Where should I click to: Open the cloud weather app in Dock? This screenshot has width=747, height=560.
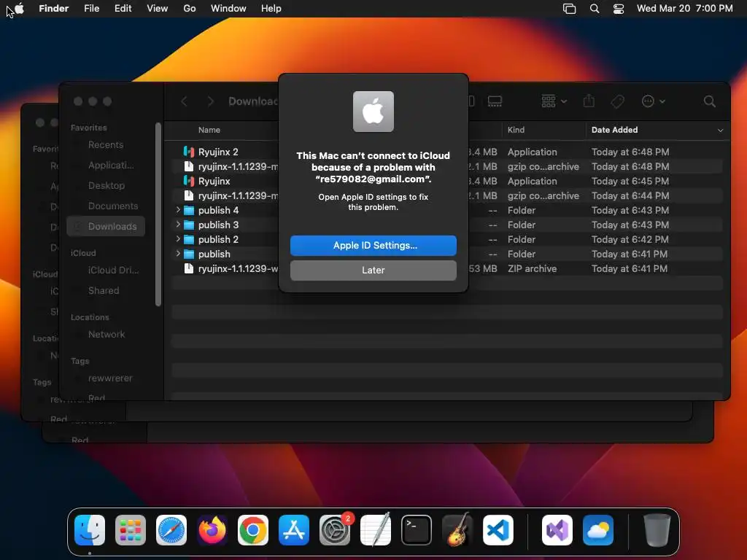point(598,530)
